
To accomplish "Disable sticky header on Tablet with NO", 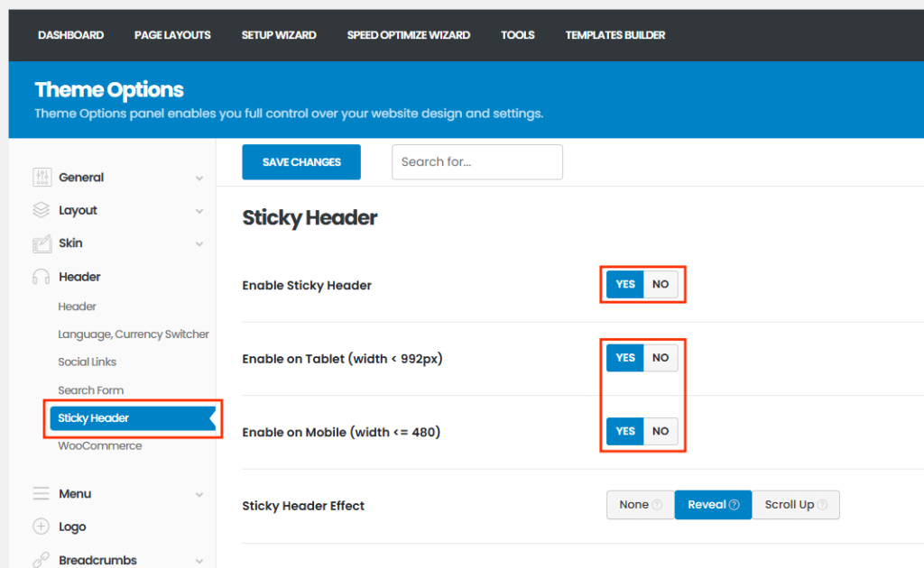I will coord(661,358).
